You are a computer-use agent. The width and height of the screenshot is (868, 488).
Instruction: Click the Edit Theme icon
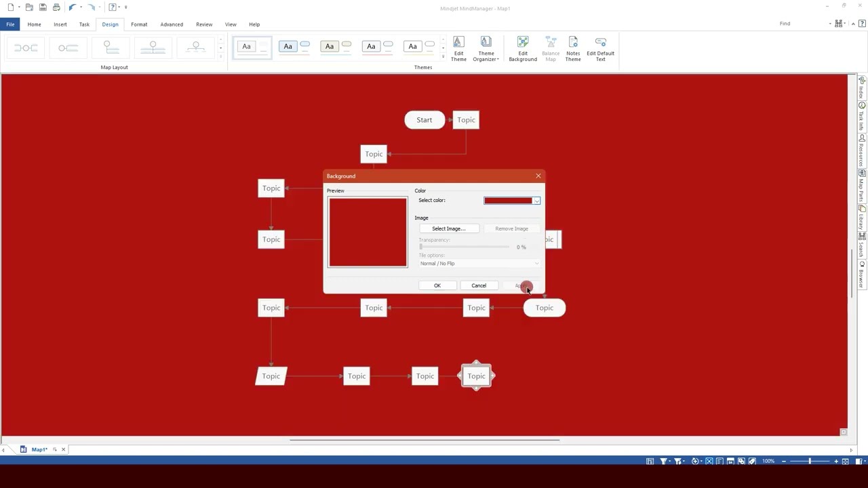pos(458,49)
